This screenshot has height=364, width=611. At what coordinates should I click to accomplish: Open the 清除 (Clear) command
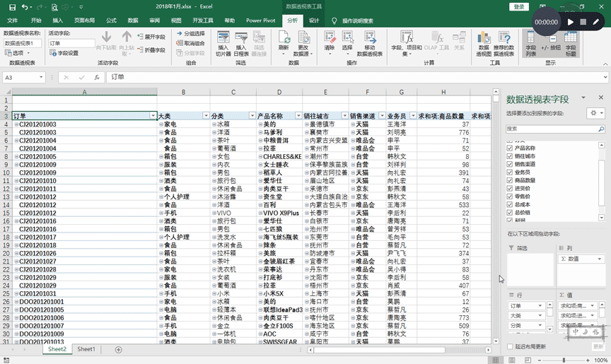pyautogui.click(x=330, y=43)
